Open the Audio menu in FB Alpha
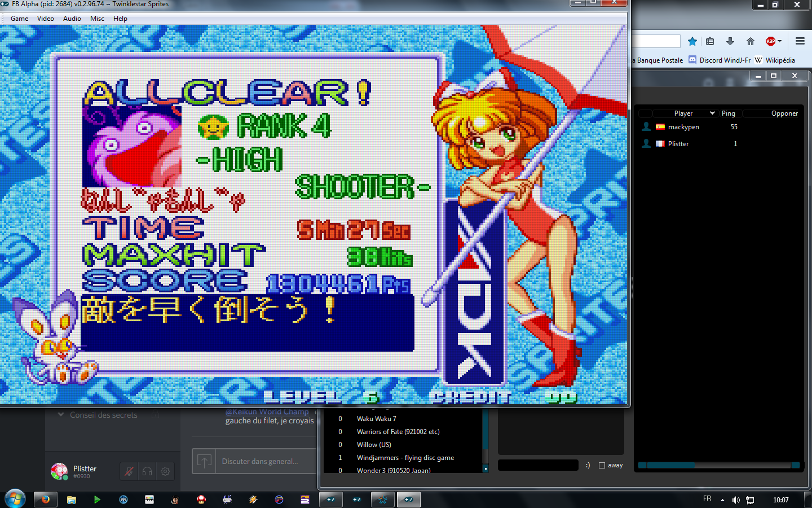The image size is (812, 508). 72,18
